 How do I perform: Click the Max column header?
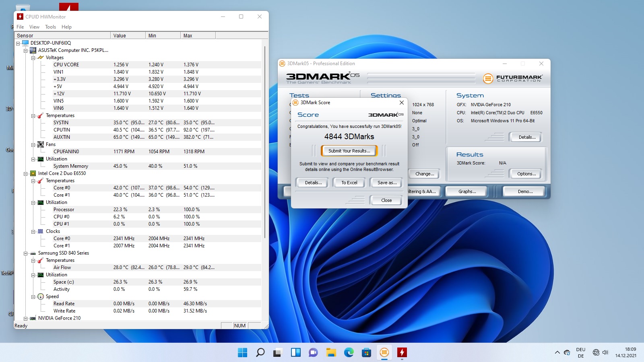(x=198, y=35)
